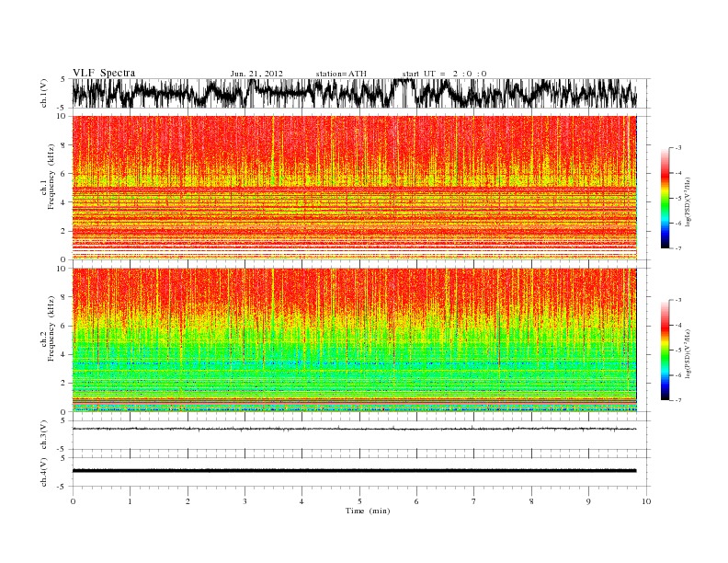Click the ch.1 frequency spectrogram plot
Viewport: 728px width, 563px height.
pyautogui.click(x=355, y=188)
